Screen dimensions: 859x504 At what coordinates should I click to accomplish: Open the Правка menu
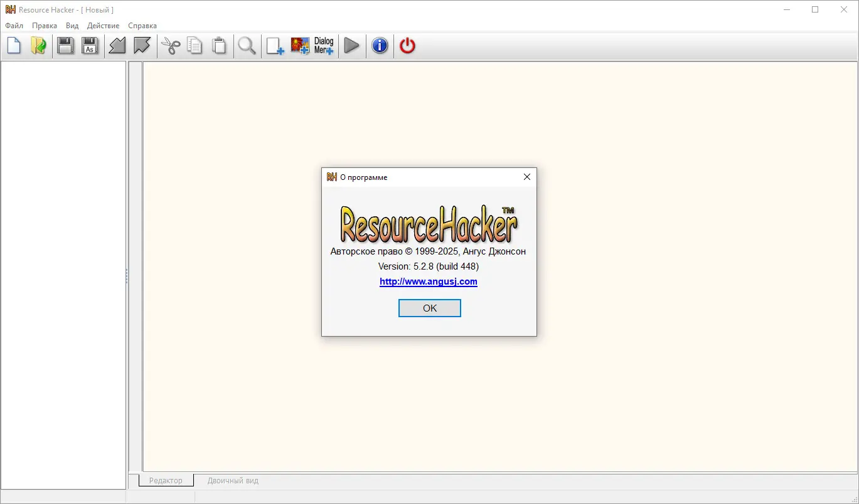point(45,26)
